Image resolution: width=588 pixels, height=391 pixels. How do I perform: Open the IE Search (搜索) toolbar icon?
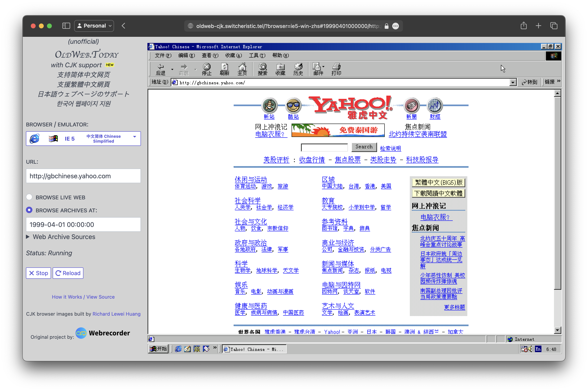(x=262, y=68)
